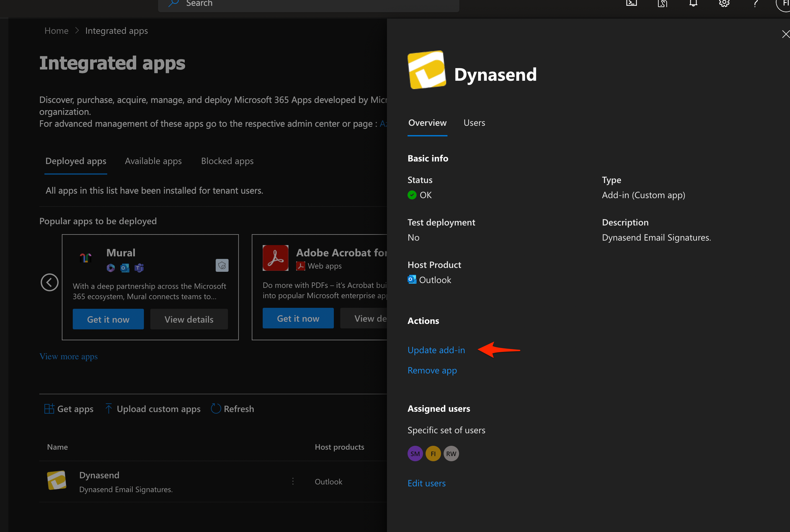The image size is (790, 532).
Task: Click Home breadcrumb
Action: click(56, 31)
